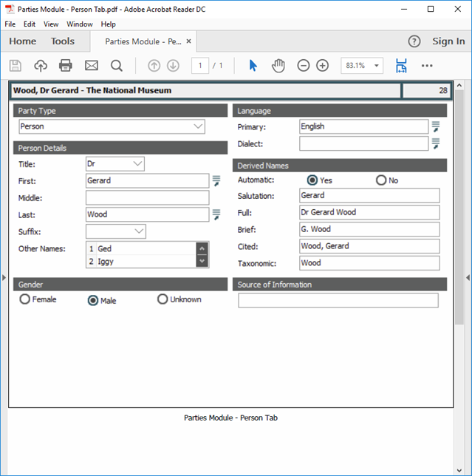Click the Save file icon

16,66
